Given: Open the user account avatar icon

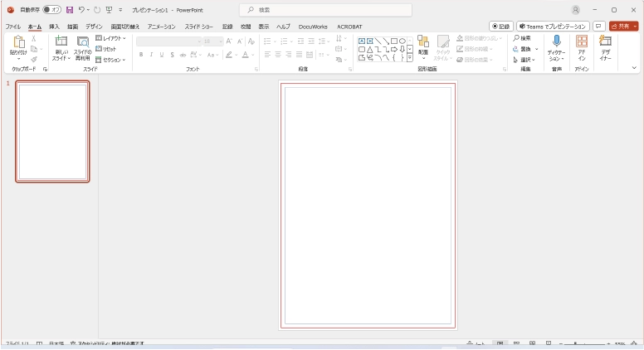Looking at the screenshot, I should pyautogui.click(x=575, y=10).
